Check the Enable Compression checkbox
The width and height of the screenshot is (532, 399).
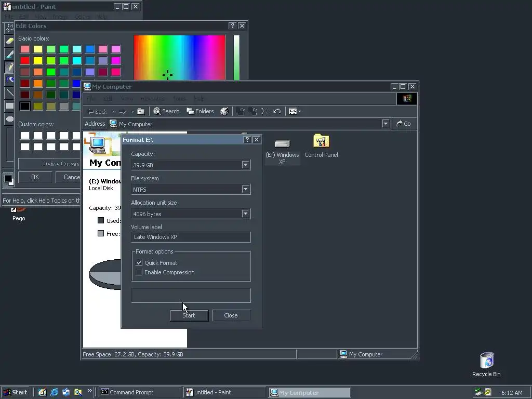tap(139, 272)
